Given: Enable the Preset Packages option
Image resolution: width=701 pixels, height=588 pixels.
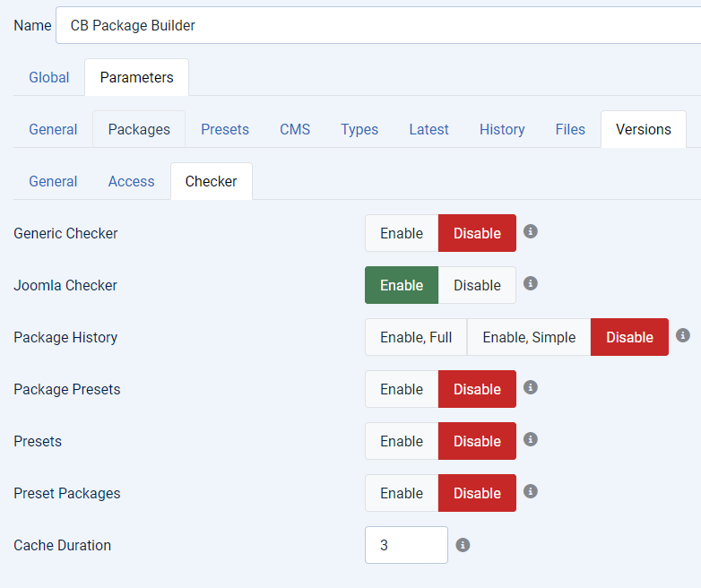Looking at the screenshot, I should point(402,493).
